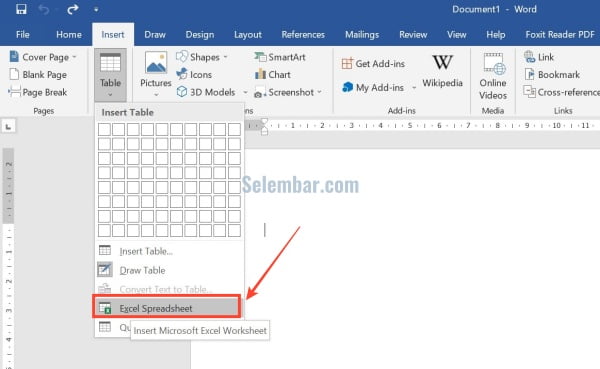Click the SmartArt button
This screenshot has width=600, height=369.
280,57
